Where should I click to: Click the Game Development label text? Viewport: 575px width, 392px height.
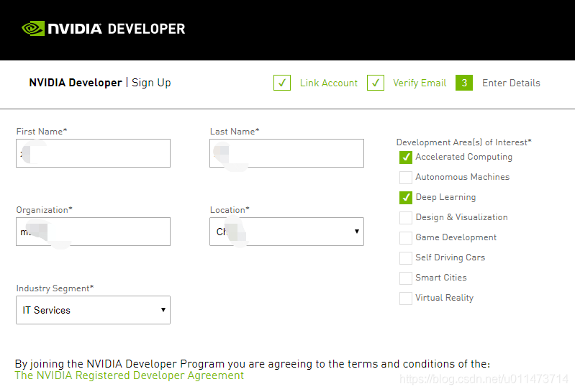[456, 237]
